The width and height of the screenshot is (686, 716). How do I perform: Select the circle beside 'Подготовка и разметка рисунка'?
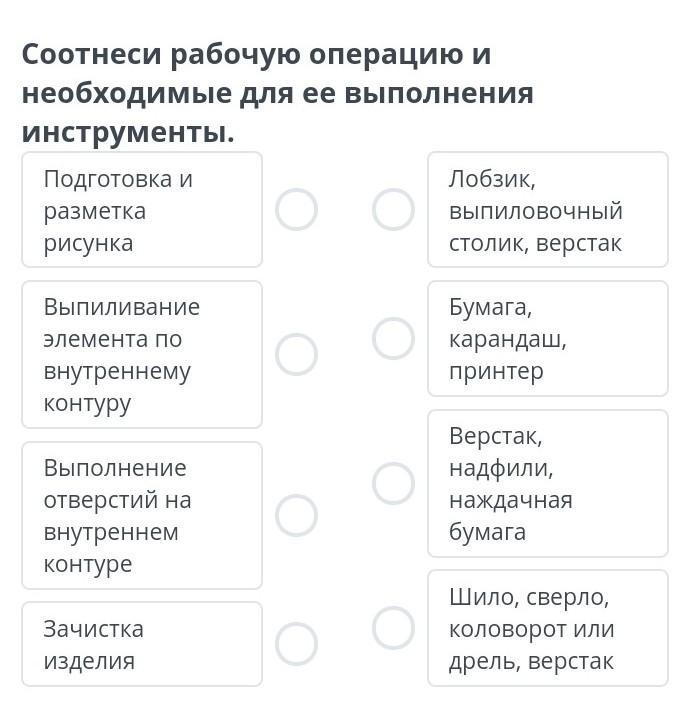(296, 210)
